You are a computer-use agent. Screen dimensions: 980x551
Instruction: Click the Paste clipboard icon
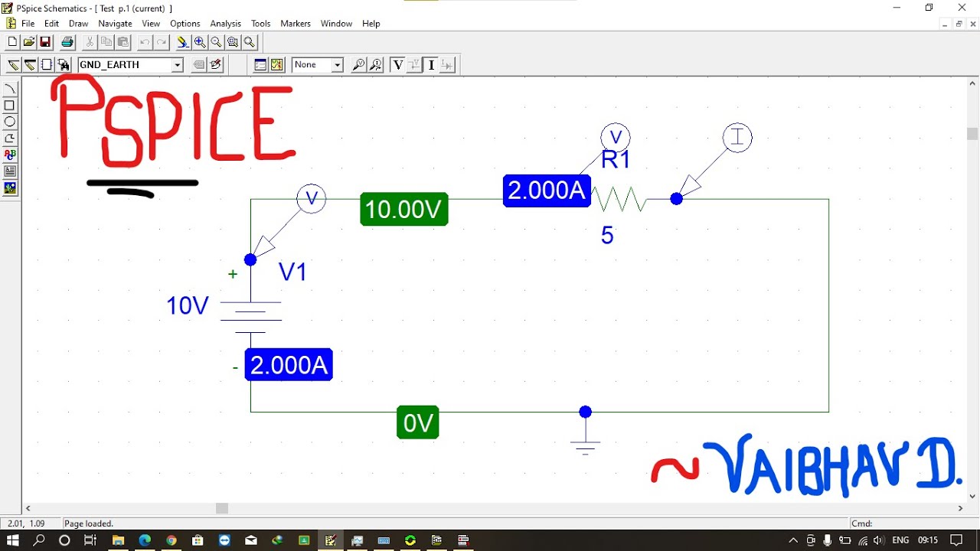pos(122,42)
